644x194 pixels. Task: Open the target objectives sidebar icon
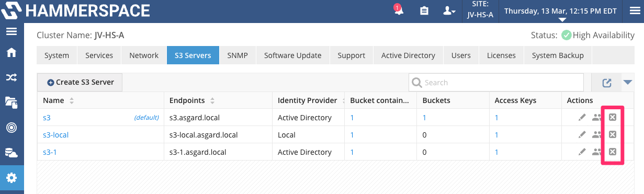12,127
